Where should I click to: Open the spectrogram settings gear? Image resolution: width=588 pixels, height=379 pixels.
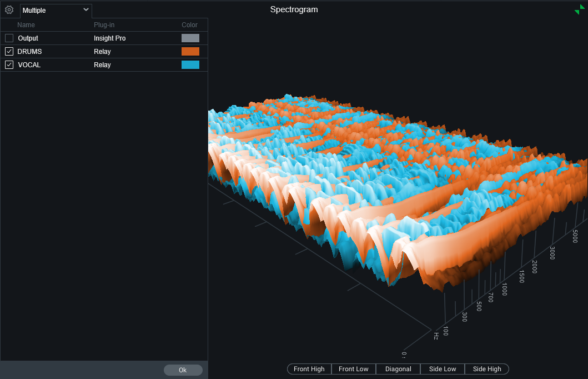(x=9, y=10)
